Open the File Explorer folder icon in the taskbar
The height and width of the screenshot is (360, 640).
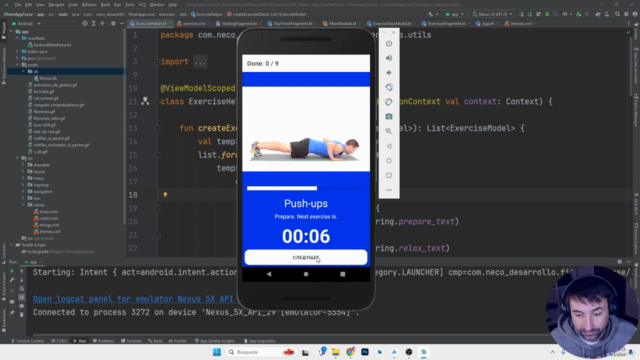point(336,352)
